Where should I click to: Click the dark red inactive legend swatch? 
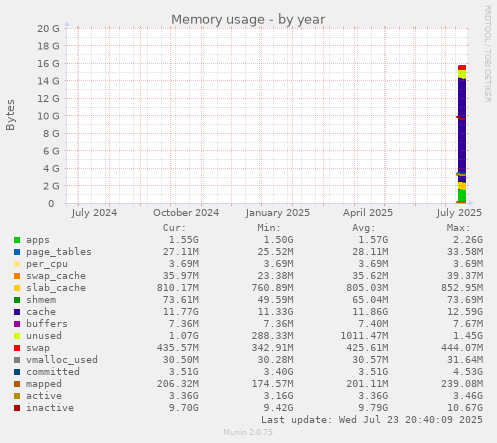[x=17, y=408]
